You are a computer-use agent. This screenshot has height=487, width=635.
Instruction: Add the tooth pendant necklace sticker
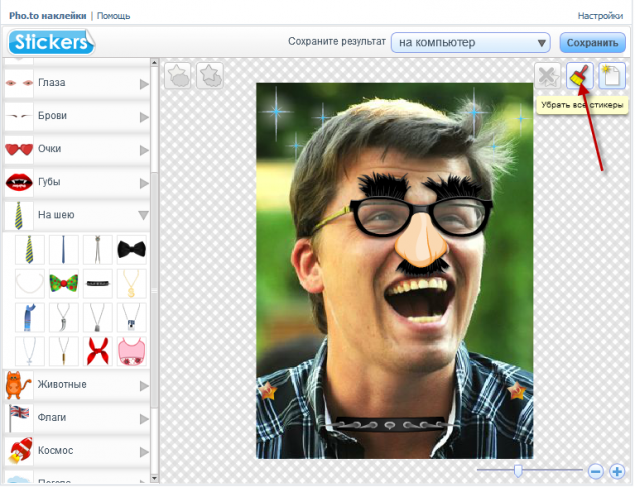point(63,317)
